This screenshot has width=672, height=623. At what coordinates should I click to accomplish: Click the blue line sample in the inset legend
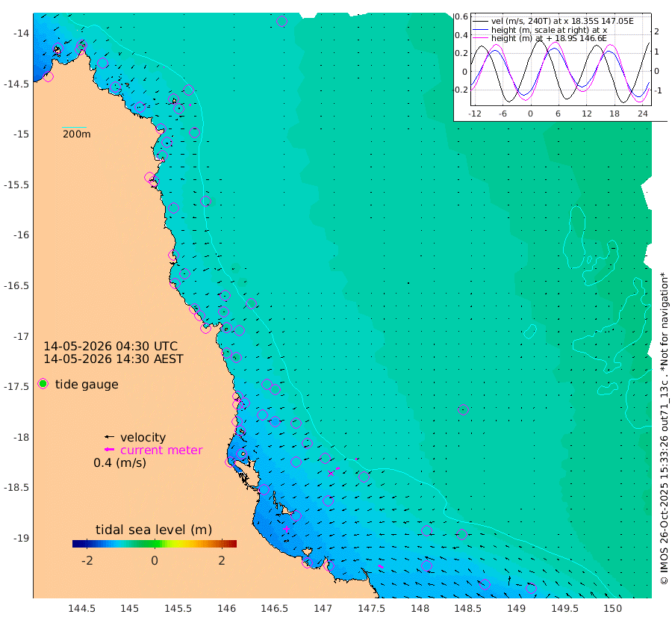[x=480, y=30]
